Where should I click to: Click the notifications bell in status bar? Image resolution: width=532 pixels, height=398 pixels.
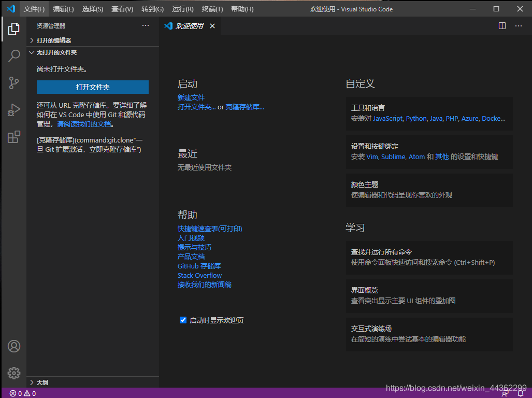point(521,393)
